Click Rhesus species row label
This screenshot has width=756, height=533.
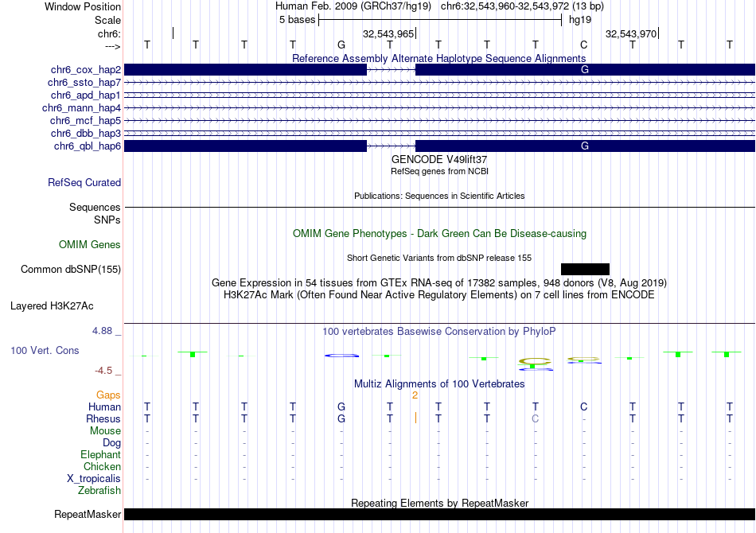pyautogui.click(x=103, y=419)
